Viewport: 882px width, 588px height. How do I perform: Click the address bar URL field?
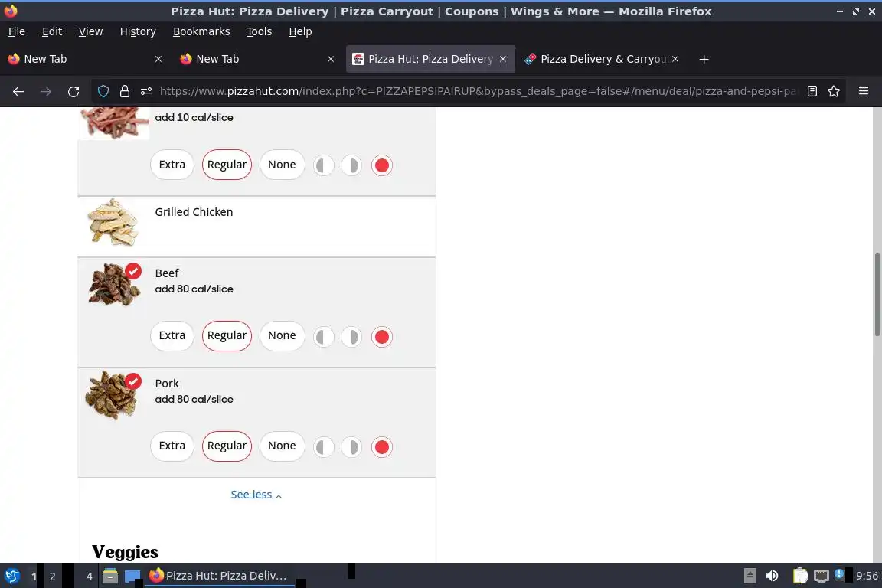pyautogui.click(x=478, y=91)
